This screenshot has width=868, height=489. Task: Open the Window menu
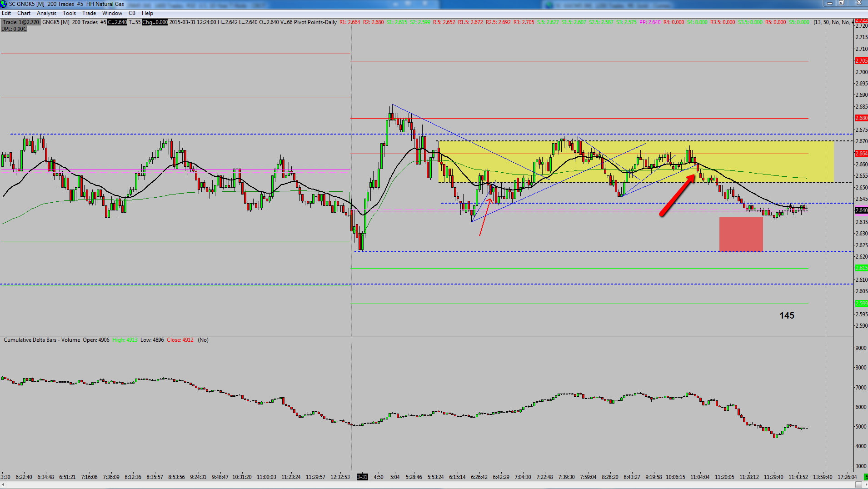click(112, 13)
